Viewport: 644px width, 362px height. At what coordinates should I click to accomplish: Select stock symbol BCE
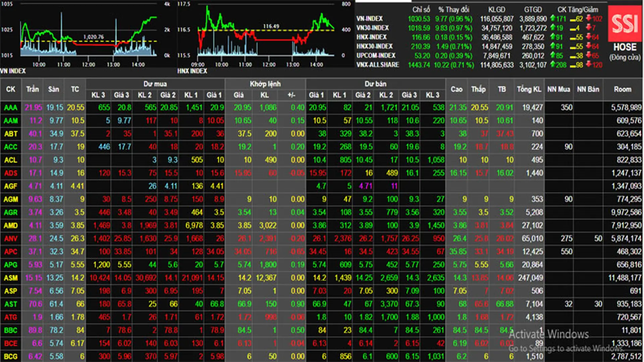(10, 343)
